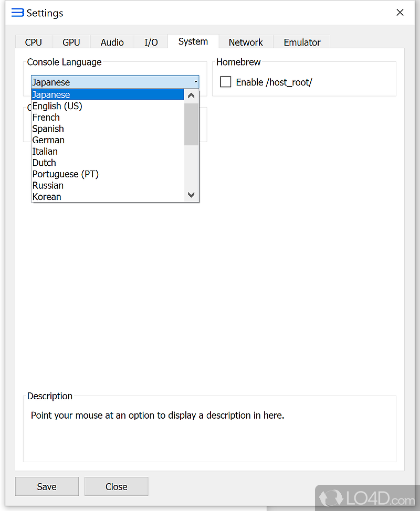Click the language list scrollbar thumb
This screenshot has height=511, width=420.
pos(192,124)
